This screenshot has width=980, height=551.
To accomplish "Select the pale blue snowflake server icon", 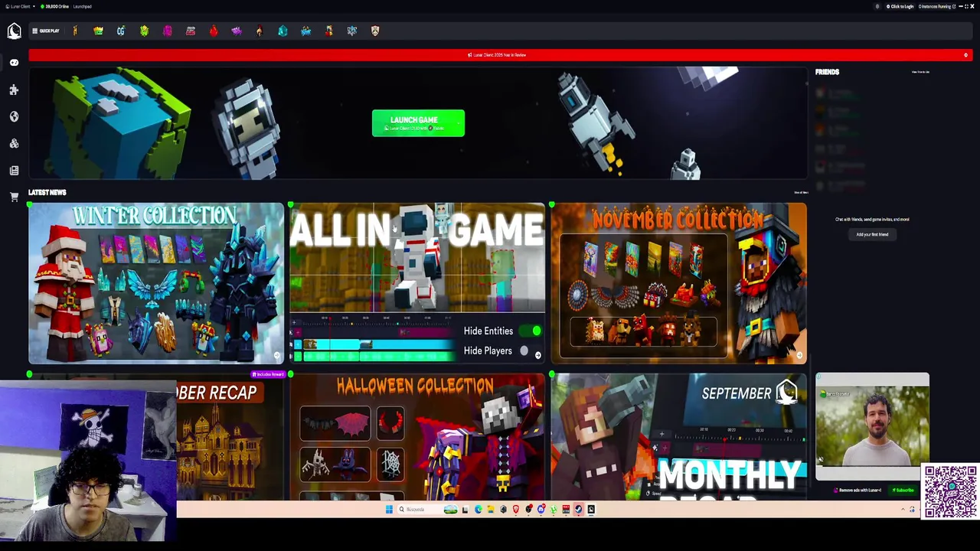I will (x=351, y=31).
